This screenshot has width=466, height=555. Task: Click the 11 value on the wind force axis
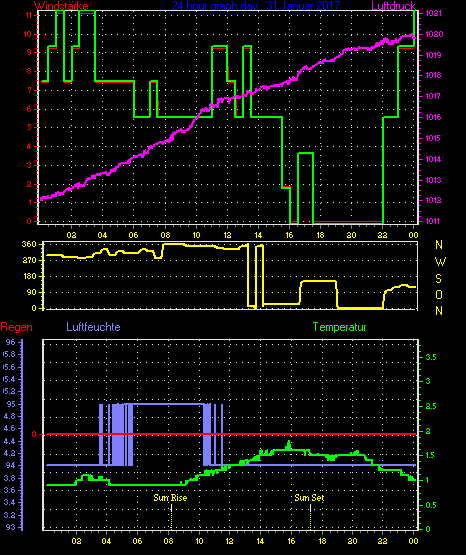click(x=29, y=15)
